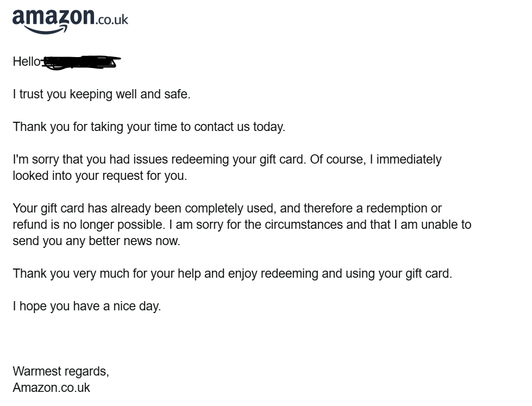Click the "I hope you have a nice day" line
This screenshot has height=406, width=532.
pyautogui.click(x=87, y=307)
